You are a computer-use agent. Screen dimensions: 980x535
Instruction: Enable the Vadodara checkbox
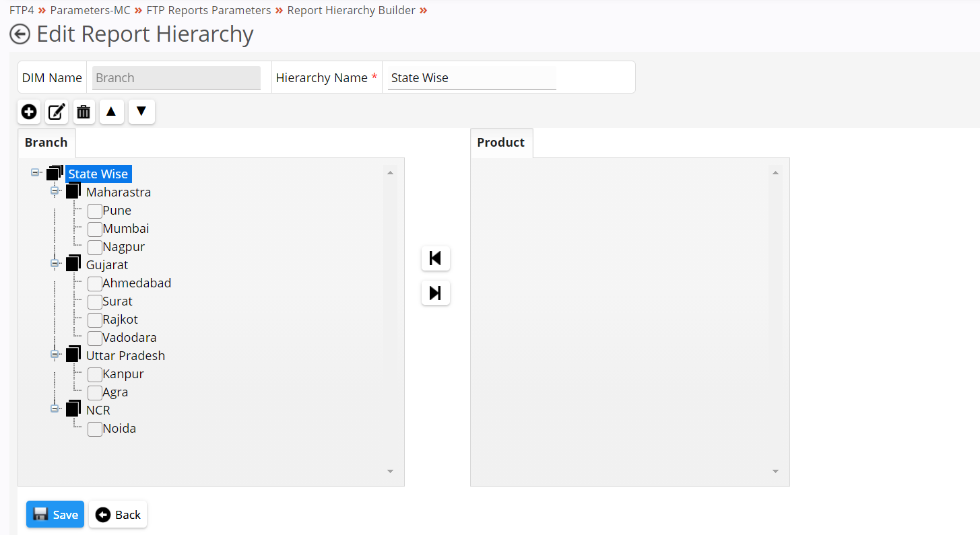tap(95, 338)
